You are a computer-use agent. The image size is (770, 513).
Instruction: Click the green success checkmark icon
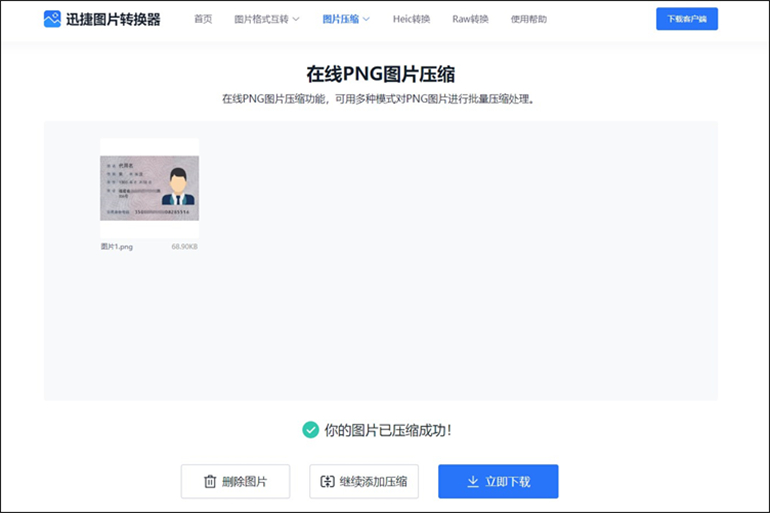(x=310, y=430)
